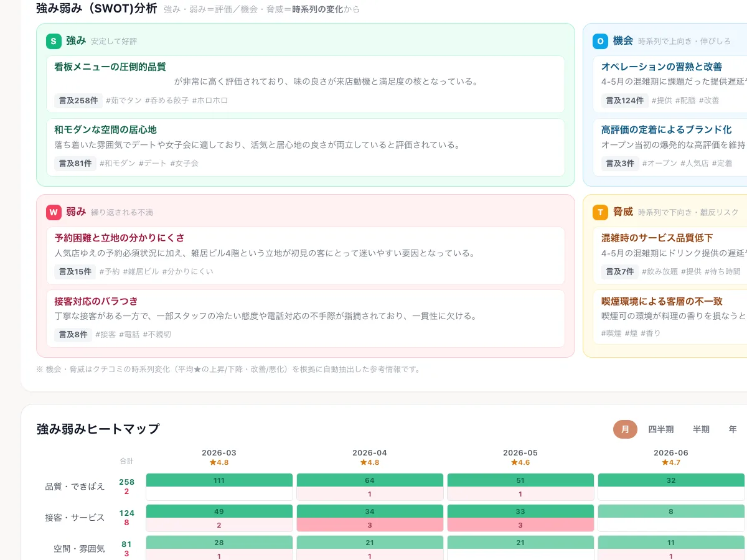This screenshot has width=747, height=560.
Task: Click the 言及81件 badge
Action: click(x=76, y=163)
